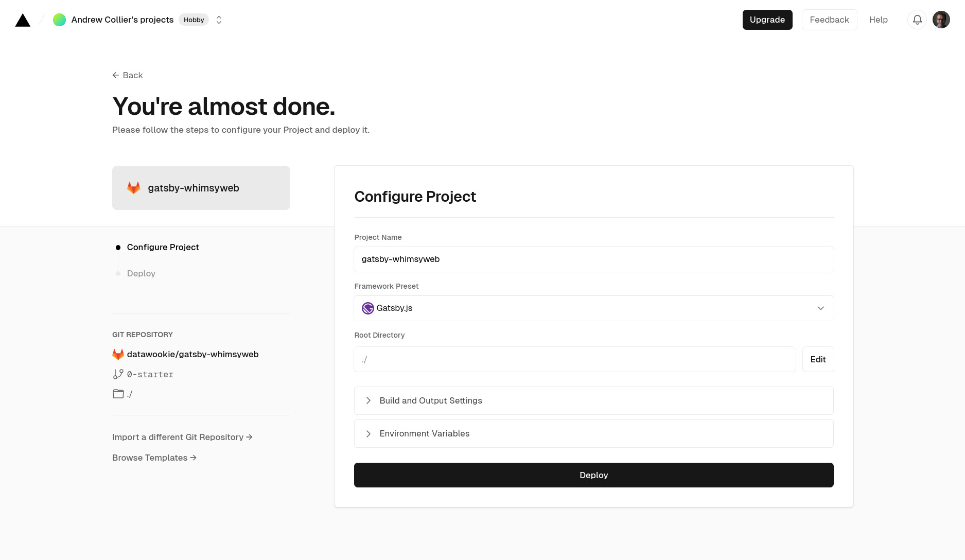This screenshot has width=965, height=560.
Task: Click the 0-starter branch icon
Action: tap(118, 374)
